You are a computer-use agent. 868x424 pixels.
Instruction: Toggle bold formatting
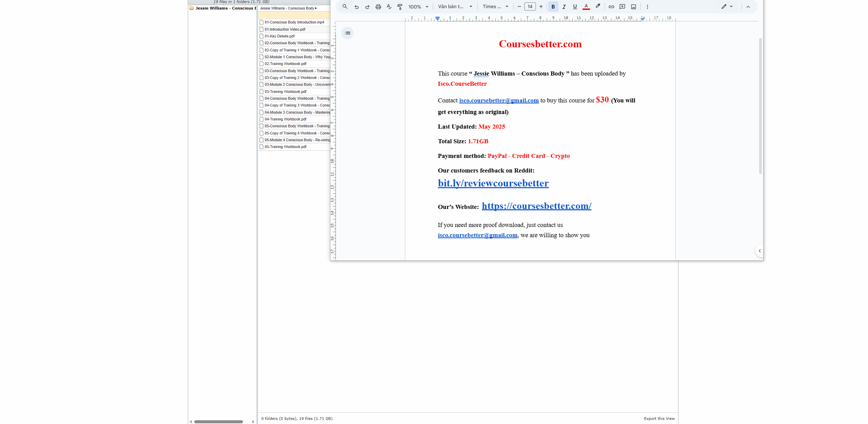[x=553, y=6]
